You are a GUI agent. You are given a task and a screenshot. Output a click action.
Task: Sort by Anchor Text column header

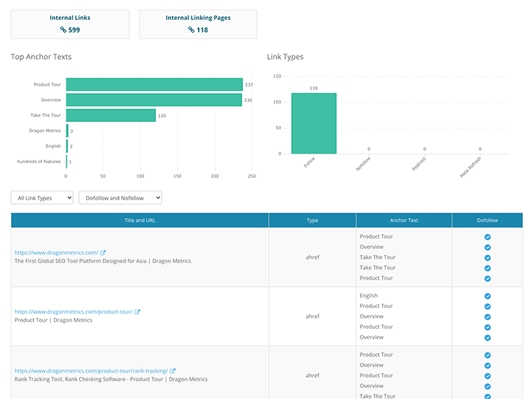403,220
